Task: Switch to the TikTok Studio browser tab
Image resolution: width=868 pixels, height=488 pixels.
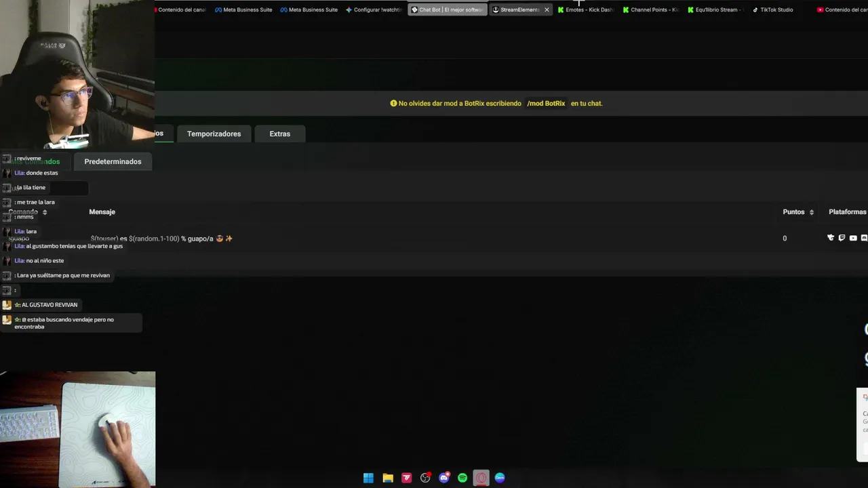Action: pos(773,9)
